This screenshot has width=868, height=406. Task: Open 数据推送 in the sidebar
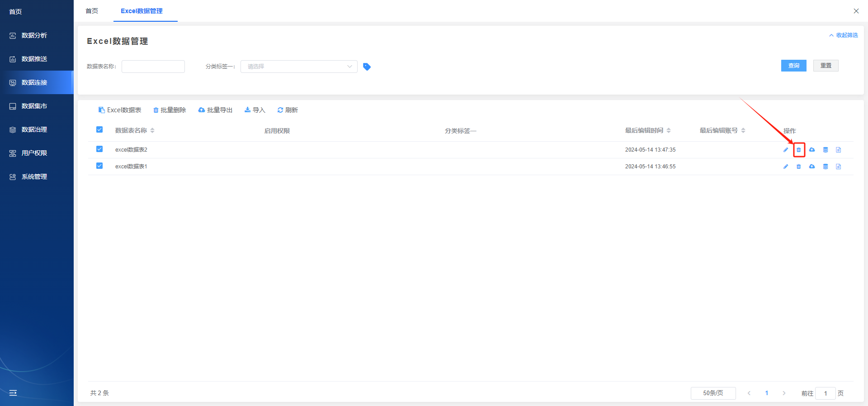pyautogui.click(x=37, y=59)
